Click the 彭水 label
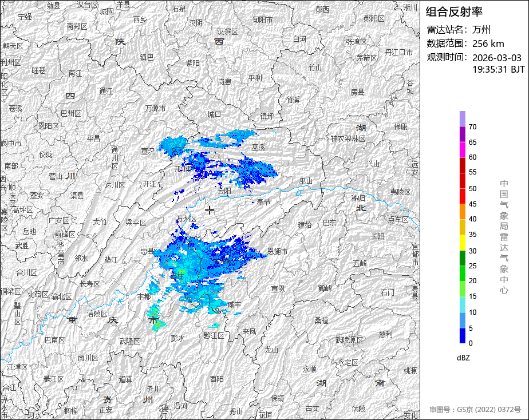Screen dimensions: 529x420 (x=178, y=338)
